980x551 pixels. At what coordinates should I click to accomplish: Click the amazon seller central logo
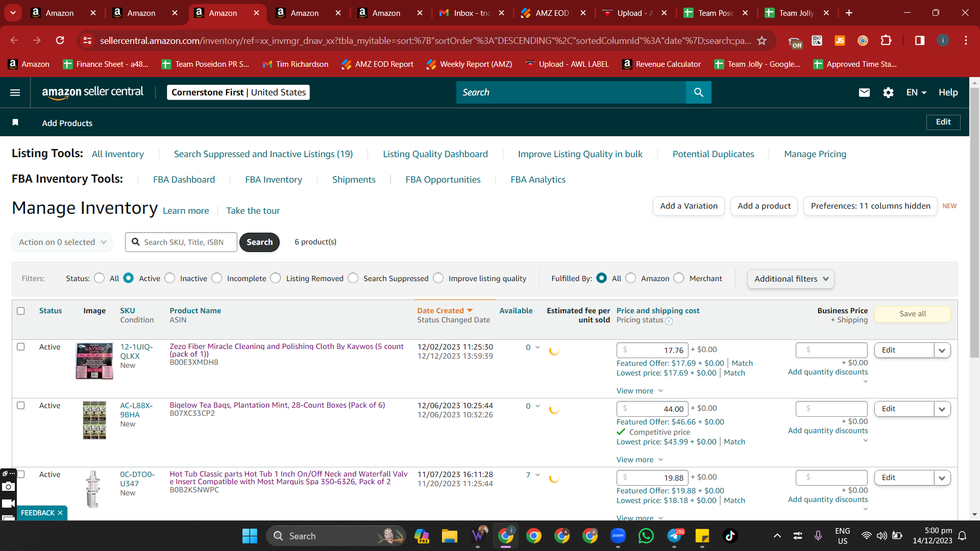coord(92,92)
